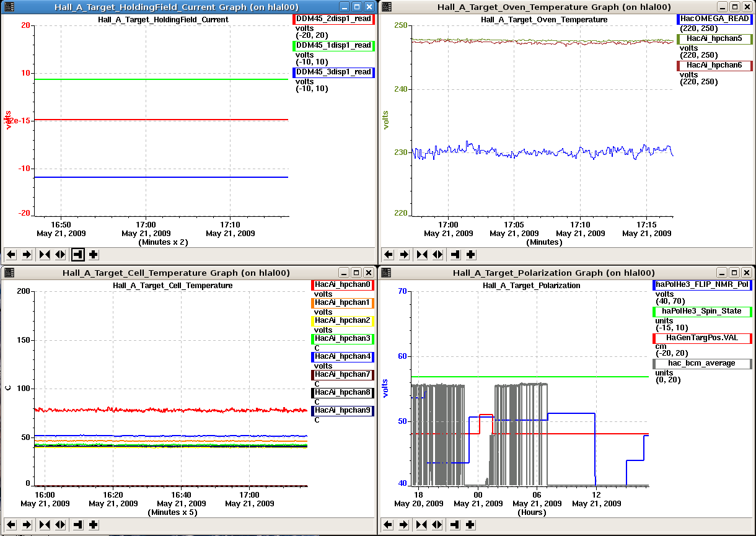756x536 pixels.
Task: Choose the HacAi_hpchan9 curve label
Action: pos(343,411)
